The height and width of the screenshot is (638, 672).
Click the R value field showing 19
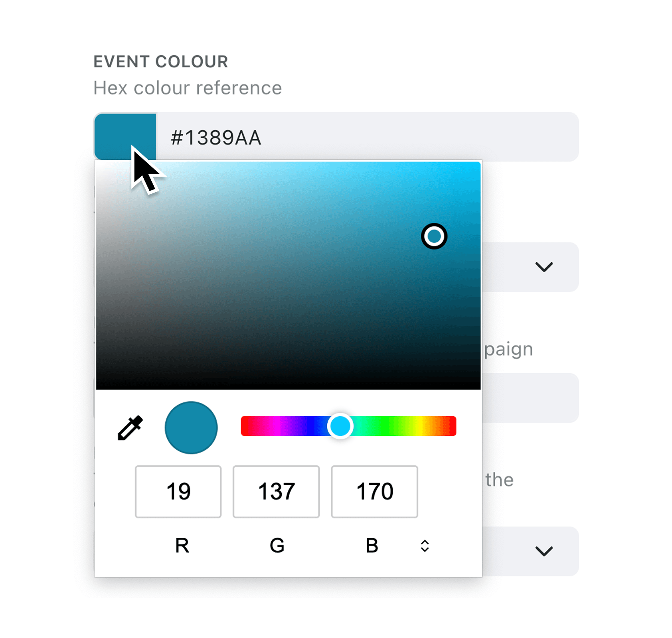coord(178,491)
